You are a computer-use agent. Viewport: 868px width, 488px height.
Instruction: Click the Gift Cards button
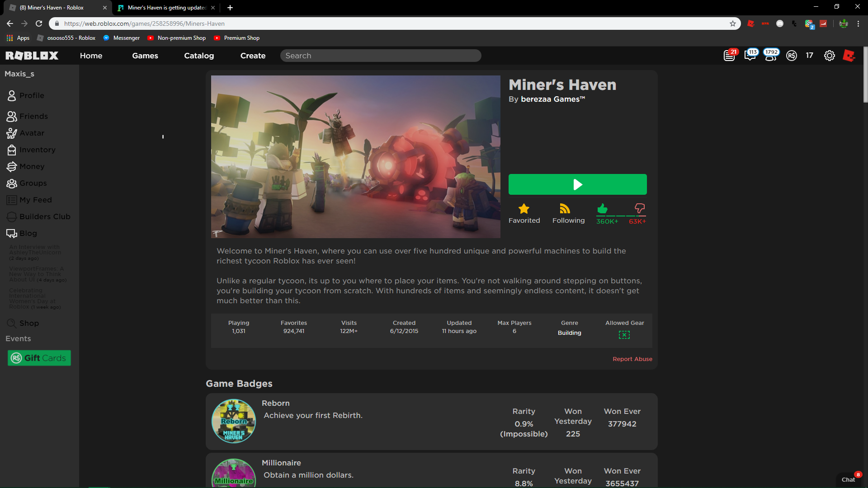[x=39, y=358]
